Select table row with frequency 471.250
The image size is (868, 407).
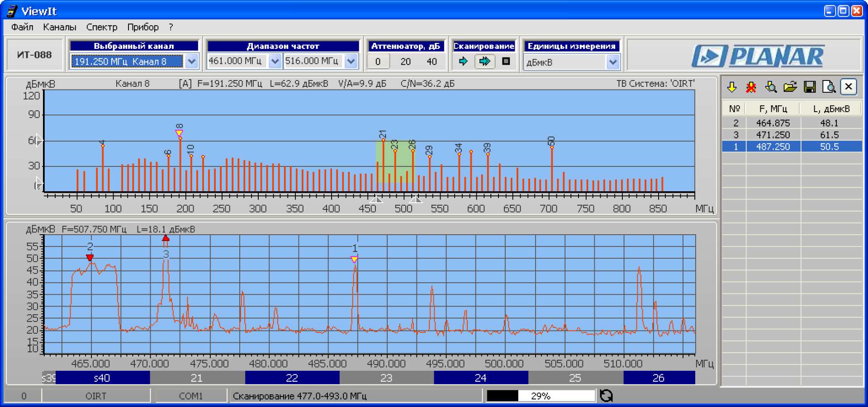(792, 135)
